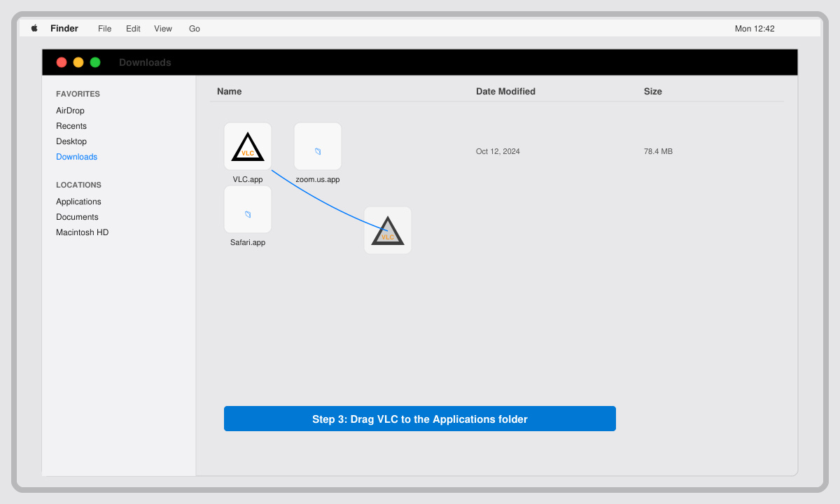Click the zoom.us.app file name label
The width and height of the screenshot is (840, 504).
318,179
